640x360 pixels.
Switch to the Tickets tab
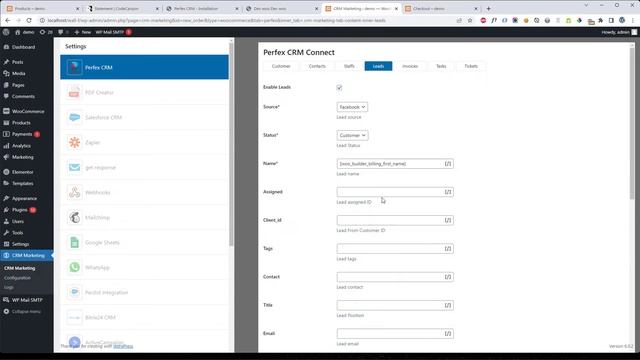(471, 66)
